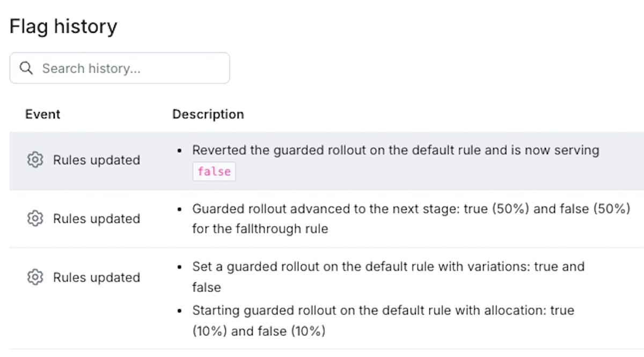
Task: Click the gear icon on the set guarded rollout row
Action: (35, 278)
